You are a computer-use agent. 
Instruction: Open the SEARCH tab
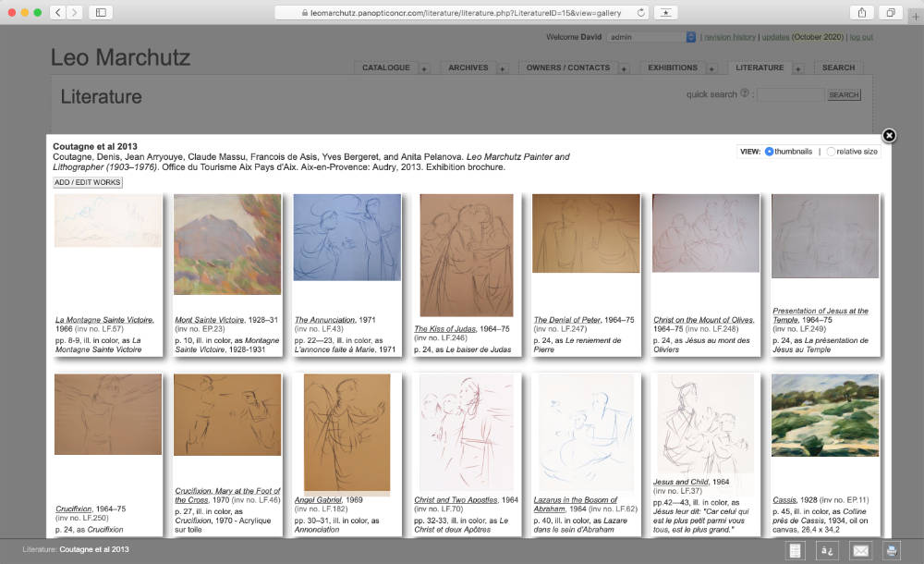coord(839,67)
